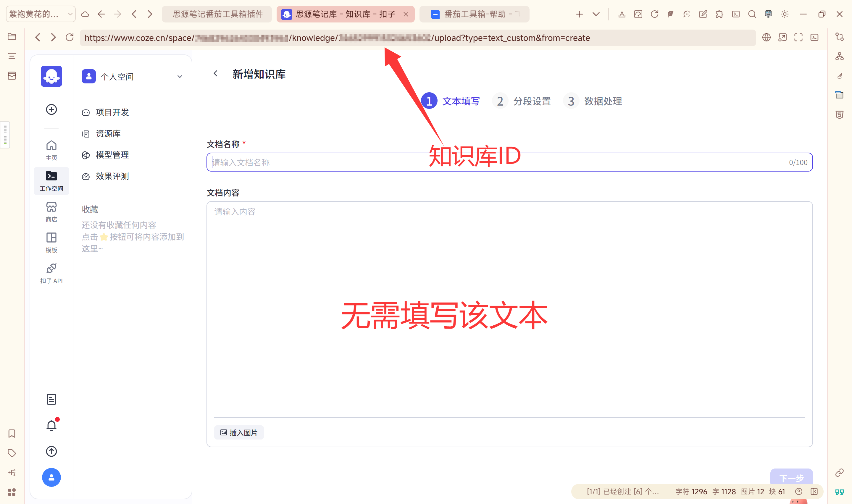Viewport: 852px width, 504px height.
Task: Click the upload arrow circle icon
Action: (51, 451)
